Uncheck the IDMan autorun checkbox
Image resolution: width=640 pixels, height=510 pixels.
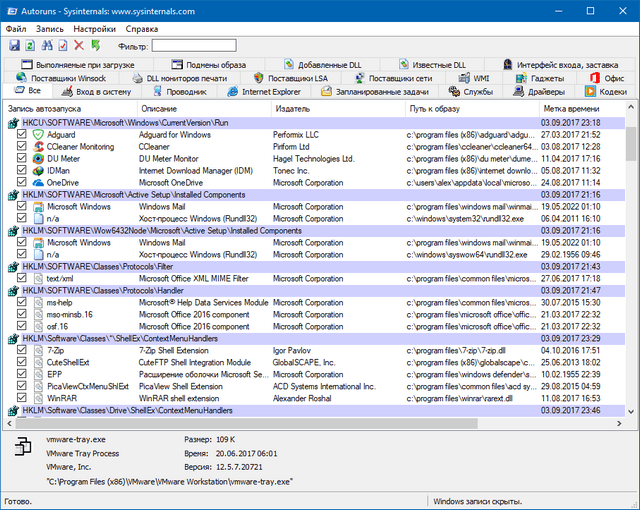(x=22, y=170)
